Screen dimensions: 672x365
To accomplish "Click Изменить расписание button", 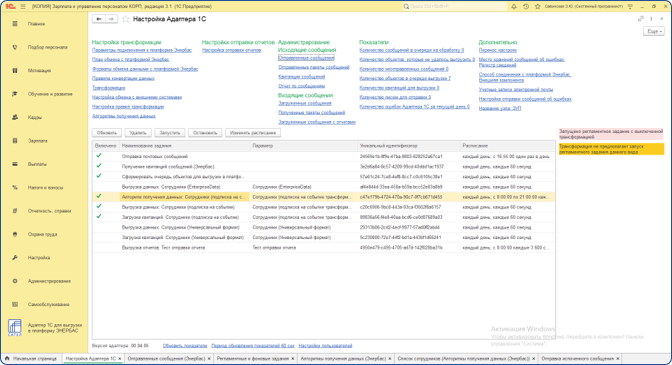I will (x=253, y=133).
